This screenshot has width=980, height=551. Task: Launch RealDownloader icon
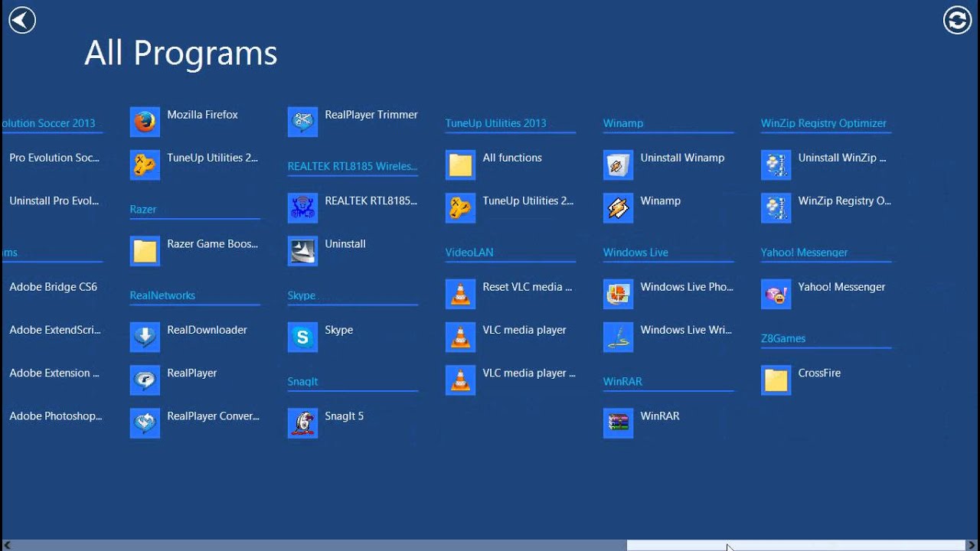[145, 337]
